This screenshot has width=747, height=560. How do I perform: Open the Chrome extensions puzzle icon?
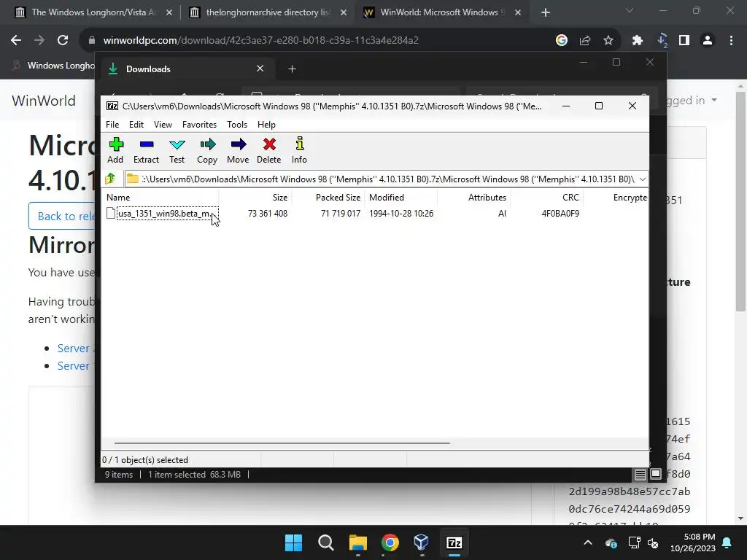click(x=638, y=41)
